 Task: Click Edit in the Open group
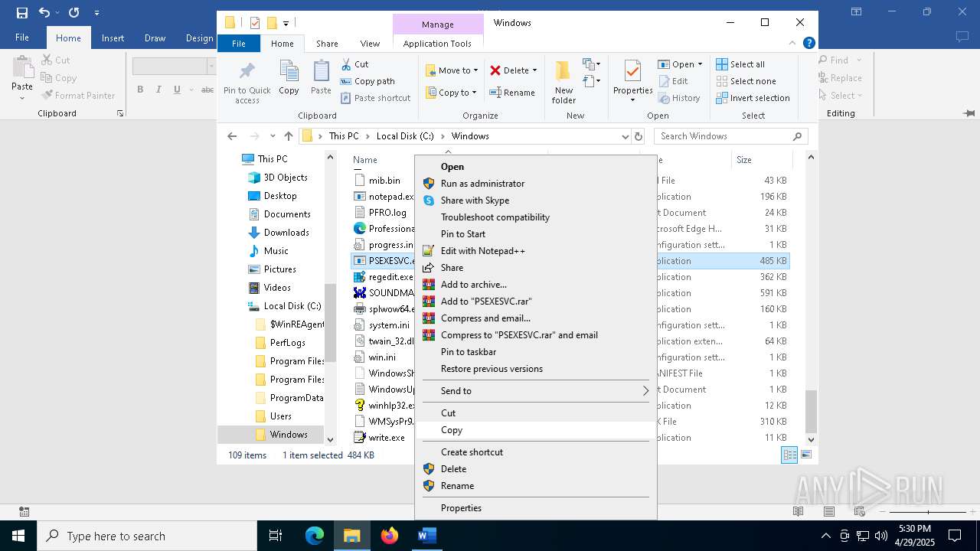click(672, 81)
